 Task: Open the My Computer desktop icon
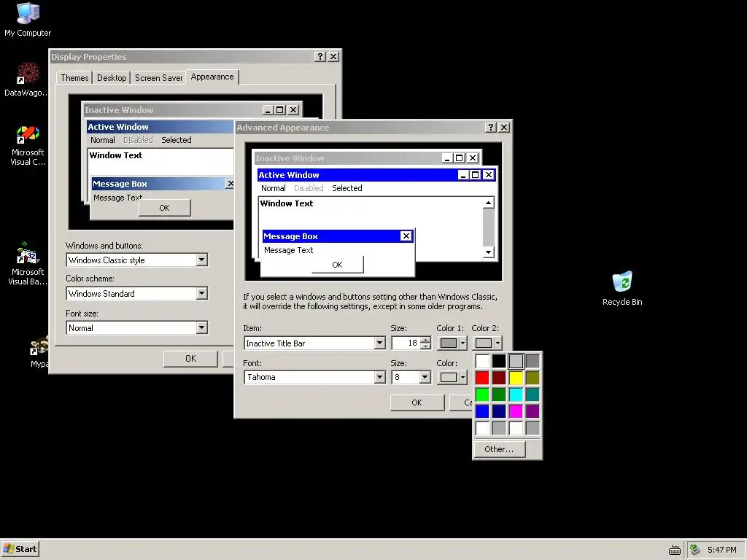[x=28, y=20]
